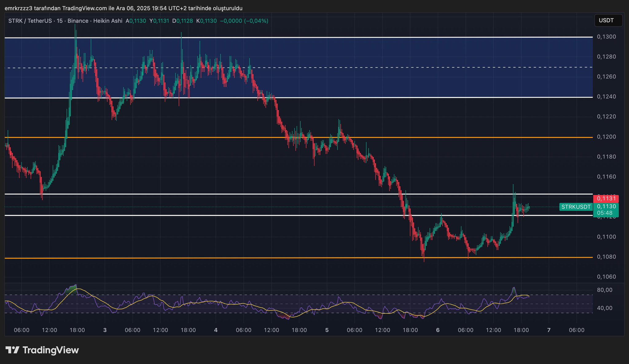Click date label 7 on time axis

tap(549, 330)
